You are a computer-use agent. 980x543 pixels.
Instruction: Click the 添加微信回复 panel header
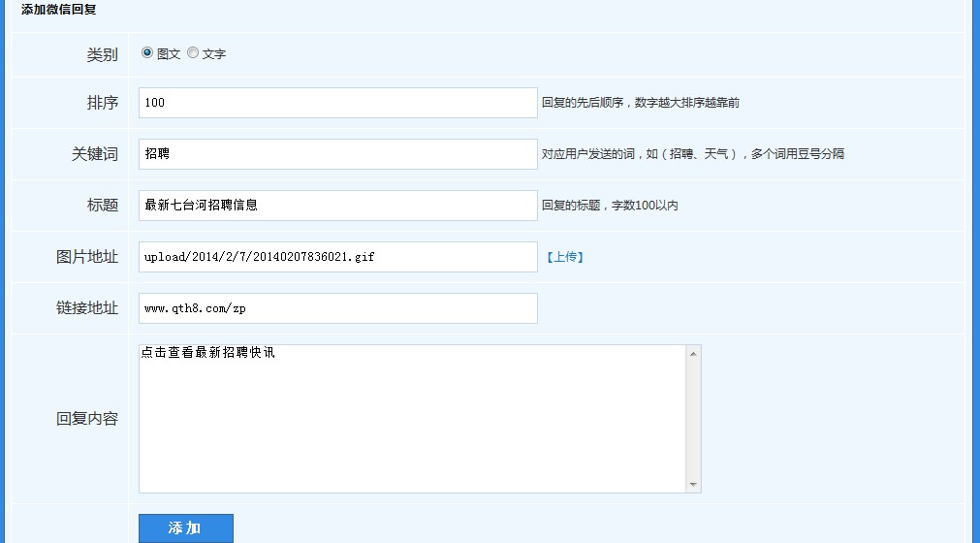pos(58,10)
